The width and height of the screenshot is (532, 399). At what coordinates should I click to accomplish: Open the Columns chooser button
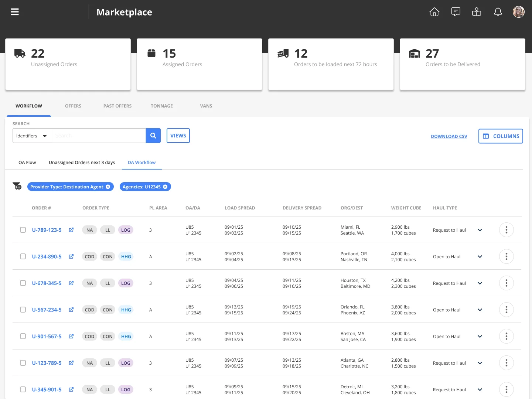click(x=501, y=136)
